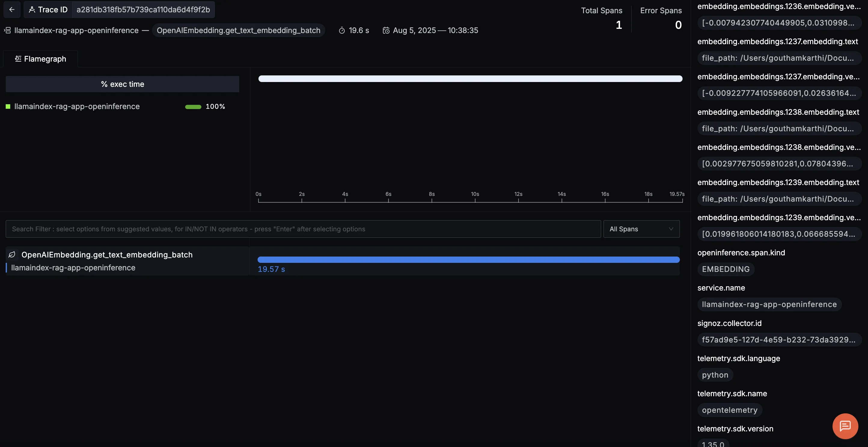Click the leaf icon beside span name
The width and height of the screenshot is (868, 447).
click(12, 255)
